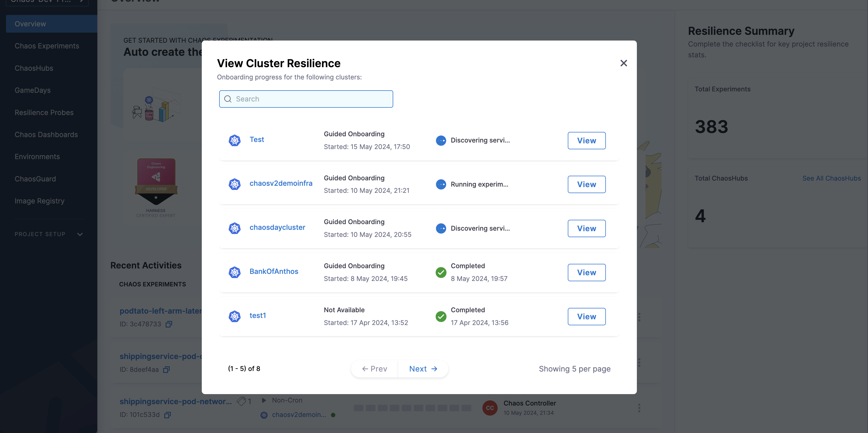The width and height of the screenshot is (868, 433).
Task: Click the 'Showing 5 per page' text
Action: tap(575, 369)
